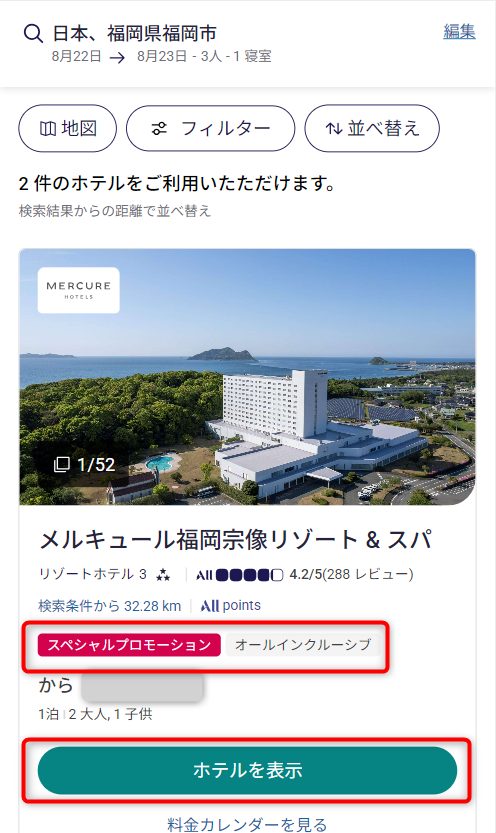Click the hotel aerial photo
Screen dimensions: 496x833
coord(247,377)
